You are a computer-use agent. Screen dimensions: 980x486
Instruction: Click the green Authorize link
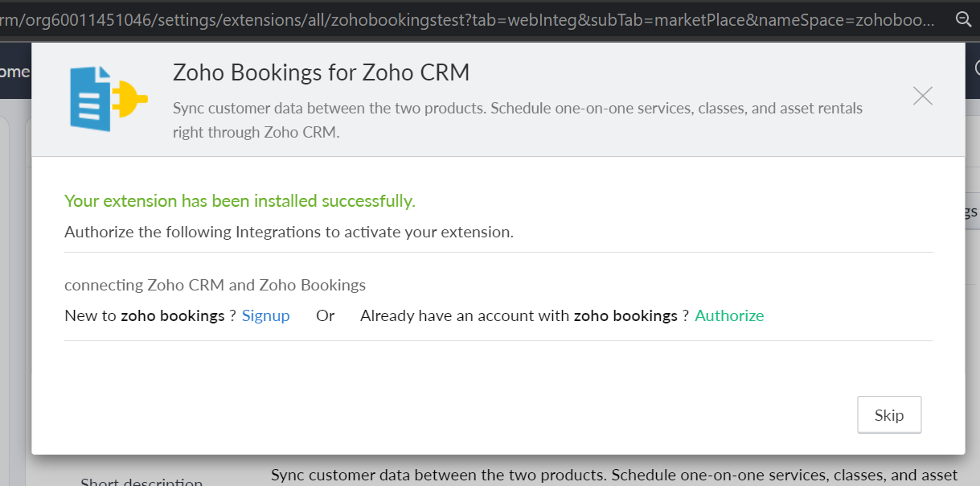click(729, 315)
